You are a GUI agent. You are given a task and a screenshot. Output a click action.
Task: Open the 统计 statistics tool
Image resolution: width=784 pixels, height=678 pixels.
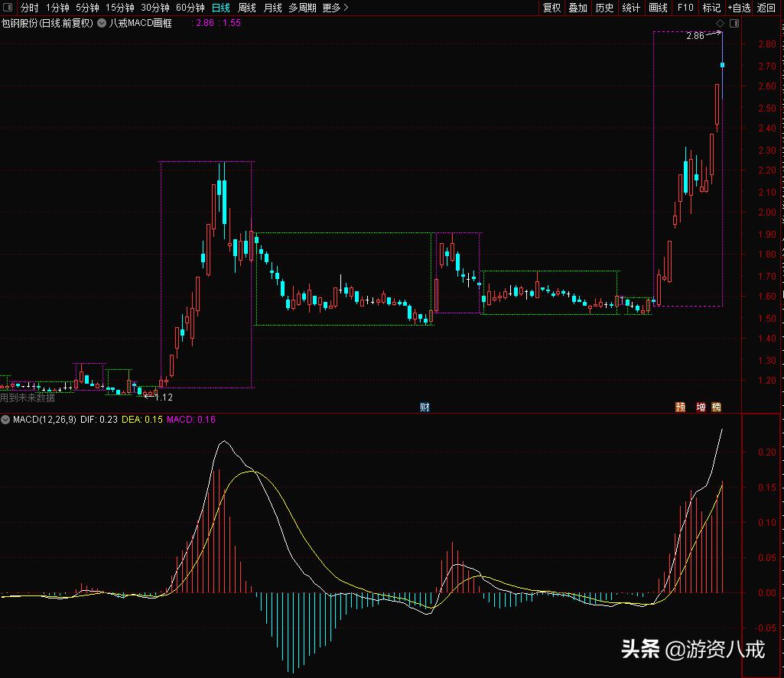[630, 8]
